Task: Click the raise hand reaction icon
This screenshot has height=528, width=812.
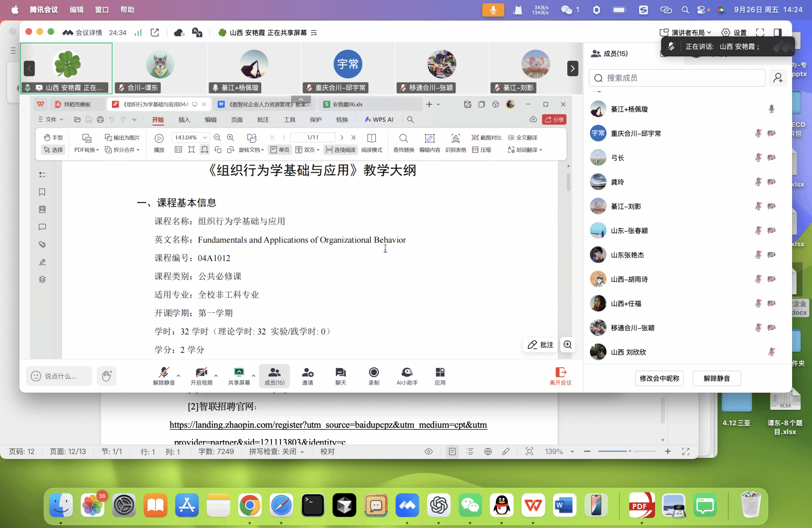Action: (x=107, y=376)
